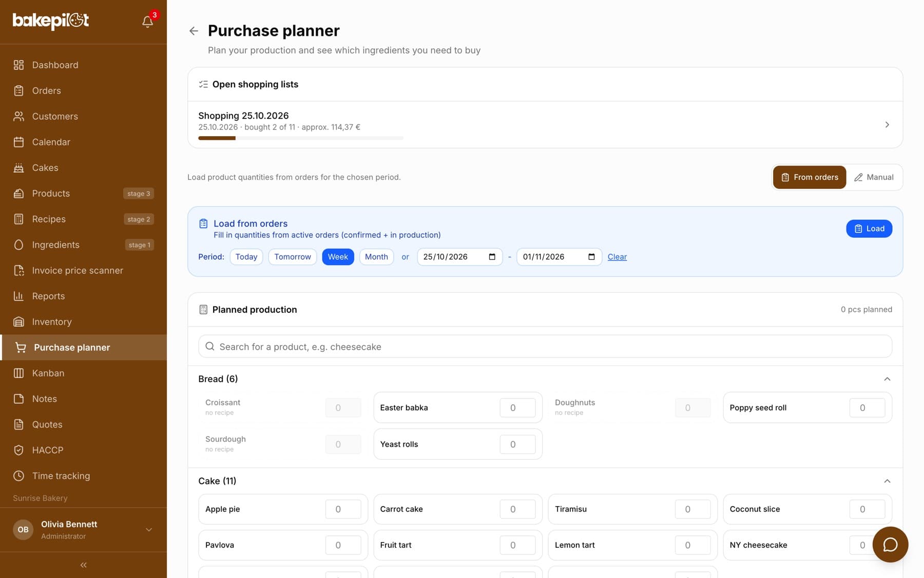Image resolution: width=924 pixels, height=578 pixels.
Task: Click the Cakes icon in sidebar
Action: (18, 167)
